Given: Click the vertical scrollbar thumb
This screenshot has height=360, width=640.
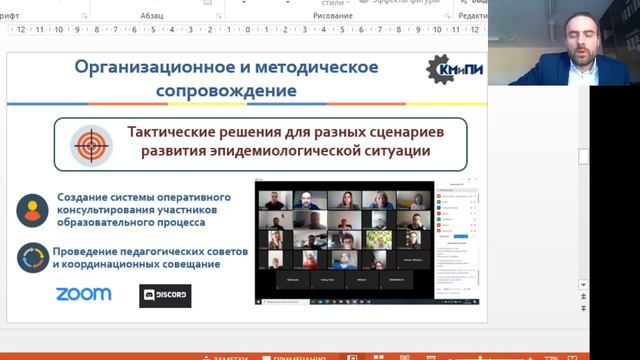Looking at the screenshot, I should [583, 156].
